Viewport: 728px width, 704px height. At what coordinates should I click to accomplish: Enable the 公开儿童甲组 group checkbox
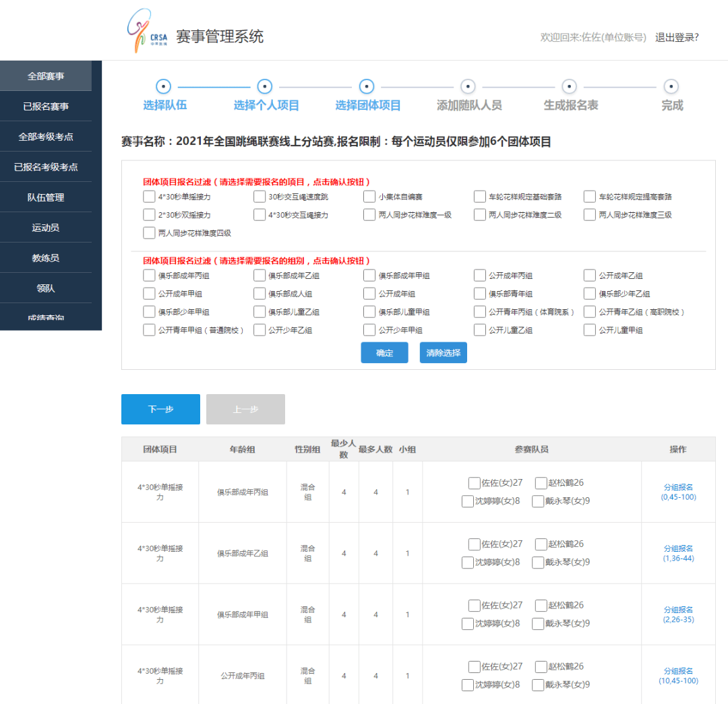tap(590, 330)
